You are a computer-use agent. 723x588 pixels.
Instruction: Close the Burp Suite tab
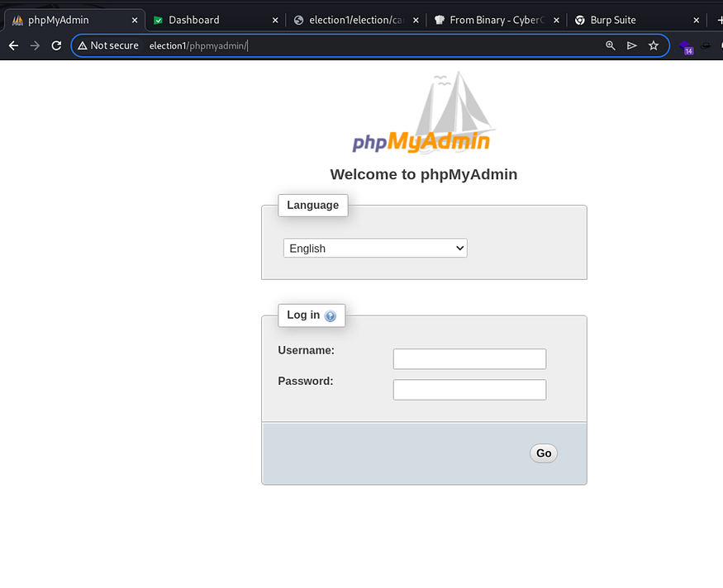[x=697, y=21]
